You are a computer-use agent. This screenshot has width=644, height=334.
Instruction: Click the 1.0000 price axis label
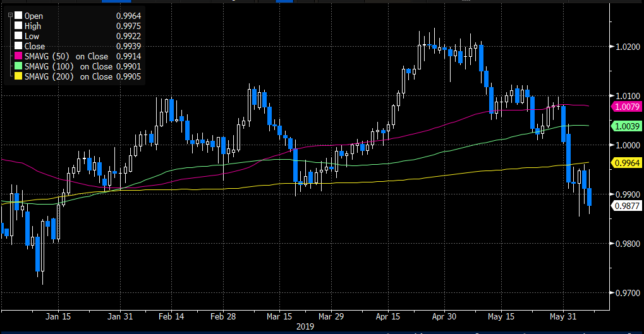(x=628, y=145)
